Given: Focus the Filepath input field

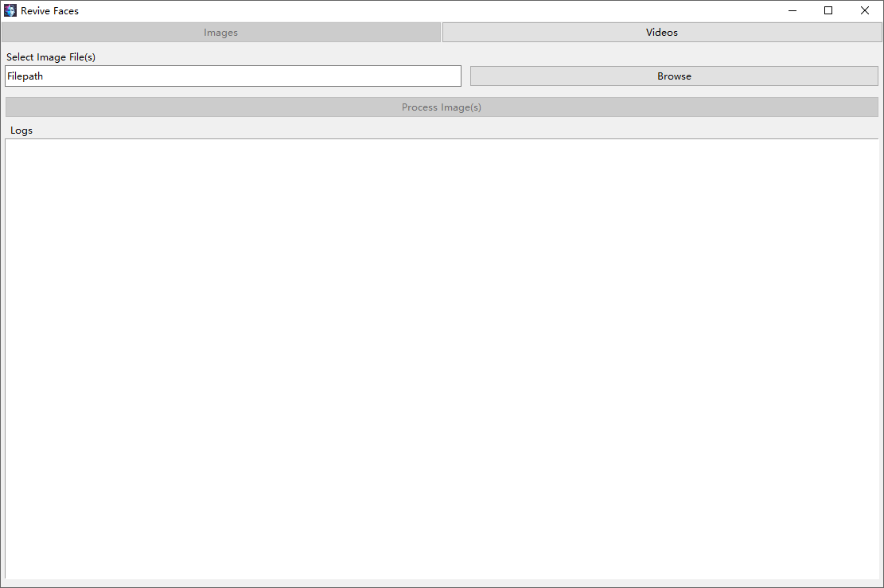Looking at the screenshot, I should (233, 76).
